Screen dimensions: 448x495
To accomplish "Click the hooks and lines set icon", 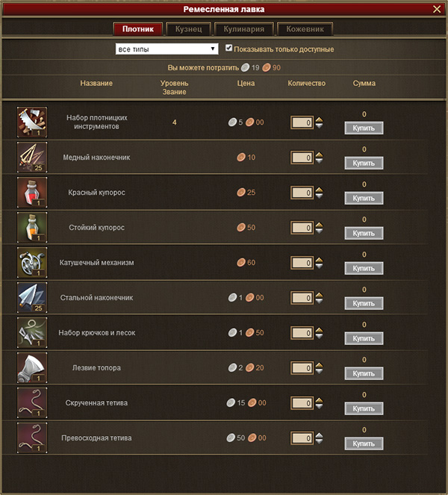I will 32,333.
